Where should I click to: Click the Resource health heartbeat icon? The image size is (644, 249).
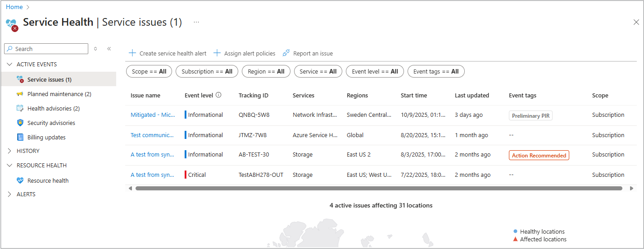coord(20,180)
